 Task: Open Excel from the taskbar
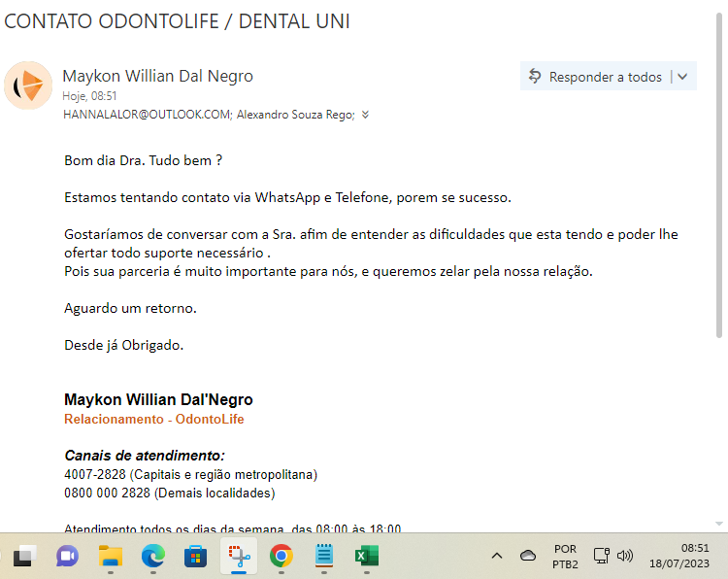(367, 556)
